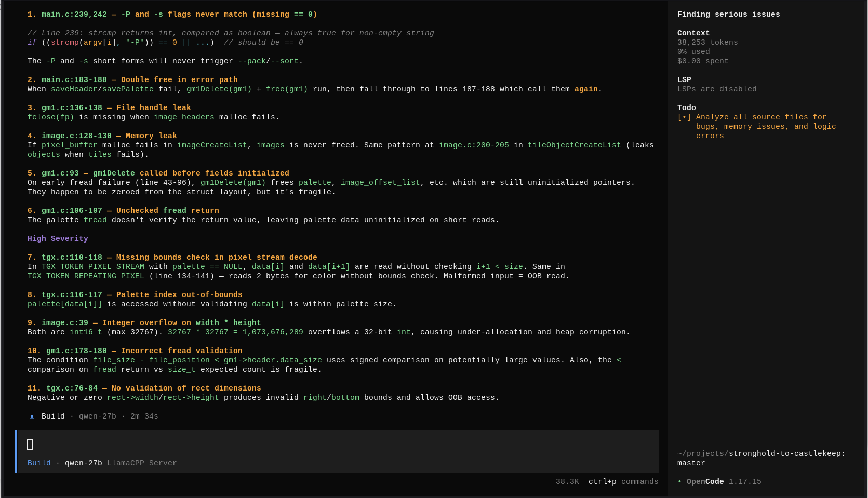The image size is (868, 498).
Task: Click the green OpenCode status dot
Action: click(x=679, y=482)
